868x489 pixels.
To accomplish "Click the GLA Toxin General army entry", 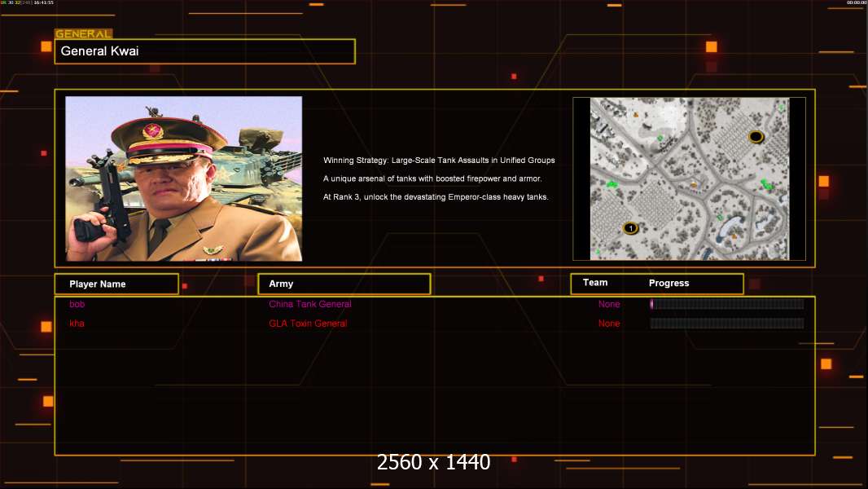I will [308, 324].
